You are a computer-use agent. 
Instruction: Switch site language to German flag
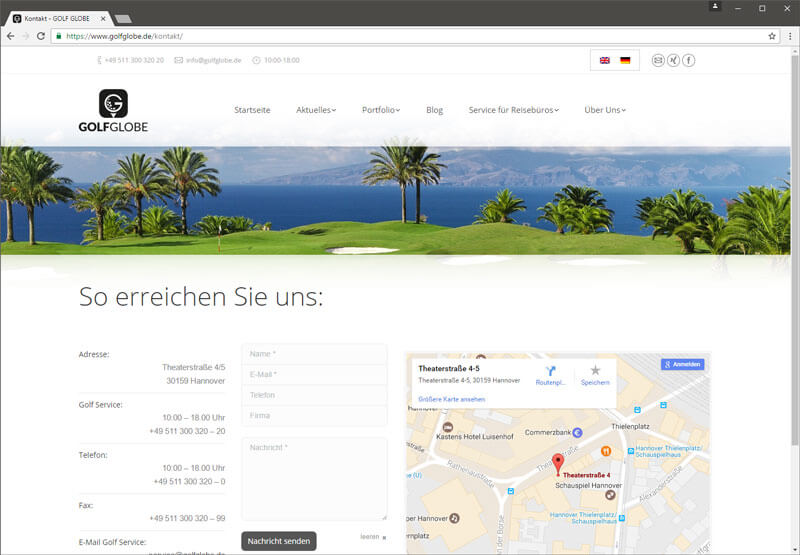(625, 60)
